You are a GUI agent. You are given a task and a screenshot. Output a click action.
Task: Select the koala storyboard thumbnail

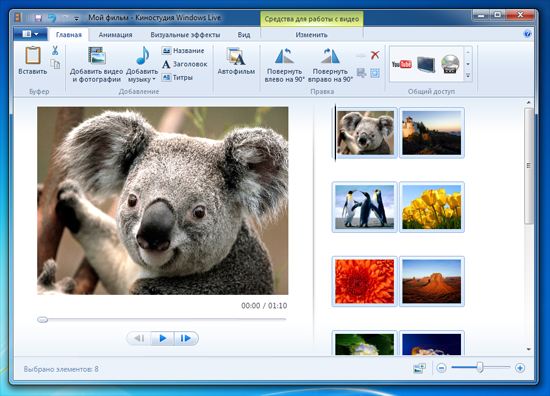pyautogui.click(x=364, y=133)
